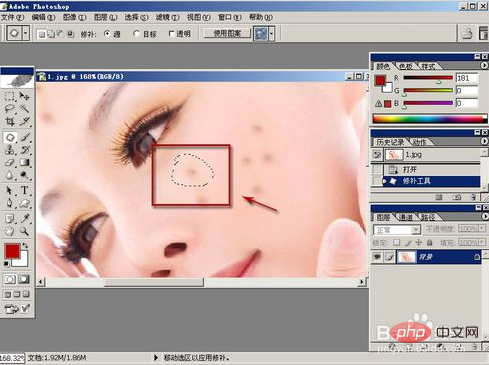Select the Dodge tool
Image resolution: width=489 pixels, height=365 pixels.
[x=24, y=175]
